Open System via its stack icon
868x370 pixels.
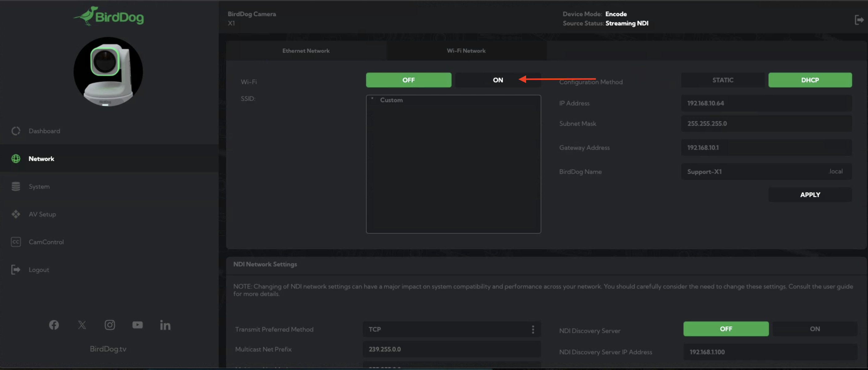[16, 186]
